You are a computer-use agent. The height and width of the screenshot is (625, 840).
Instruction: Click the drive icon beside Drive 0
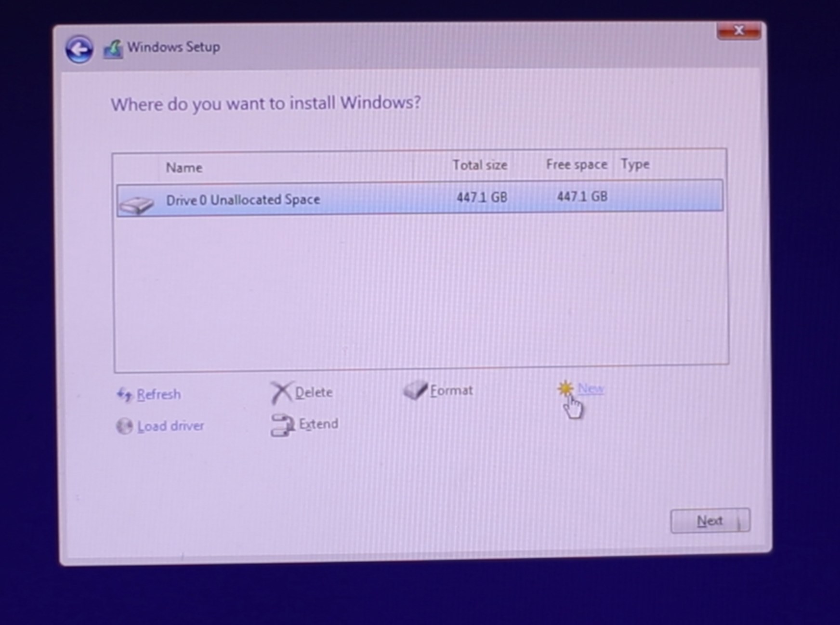(x=137, y=205)
